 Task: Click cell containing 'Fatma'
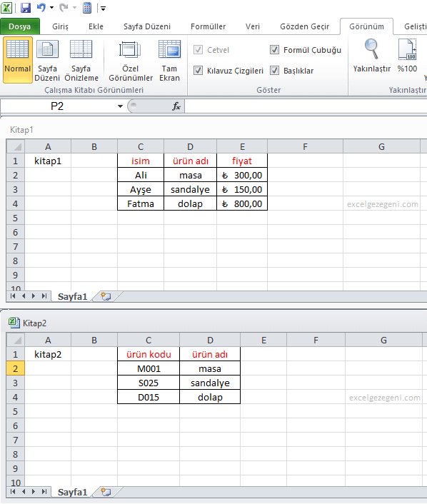[x=141, y=203]
